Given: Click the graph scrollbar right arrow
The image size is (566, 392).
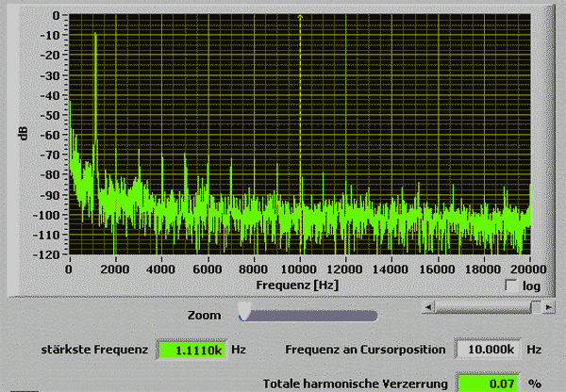Looking at the screenshot, I should (548, 307).
